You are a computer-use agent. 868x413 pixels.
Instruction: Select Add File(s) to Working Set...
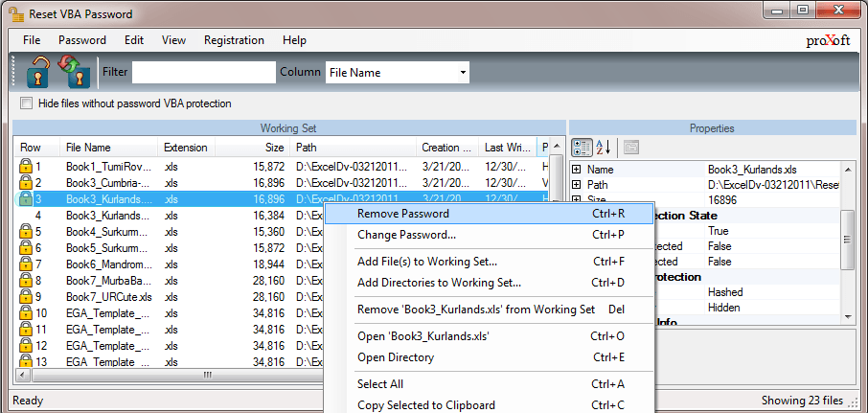(x=489, y=262)
